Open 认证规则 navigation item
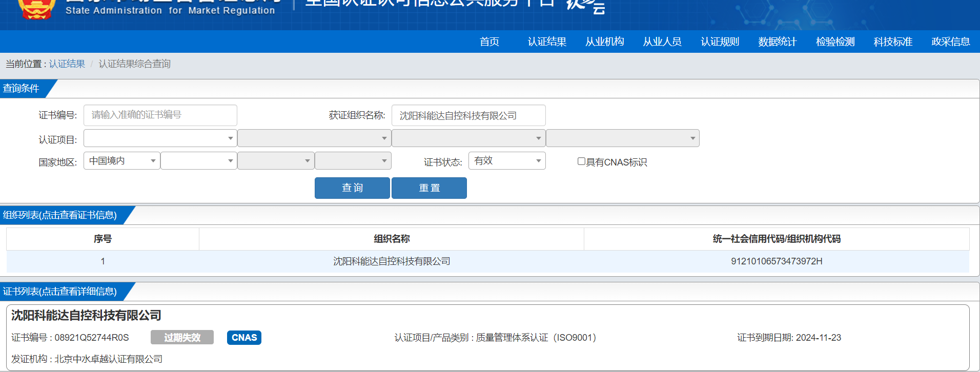The image size is (980, 372). (x=720, y=42)
